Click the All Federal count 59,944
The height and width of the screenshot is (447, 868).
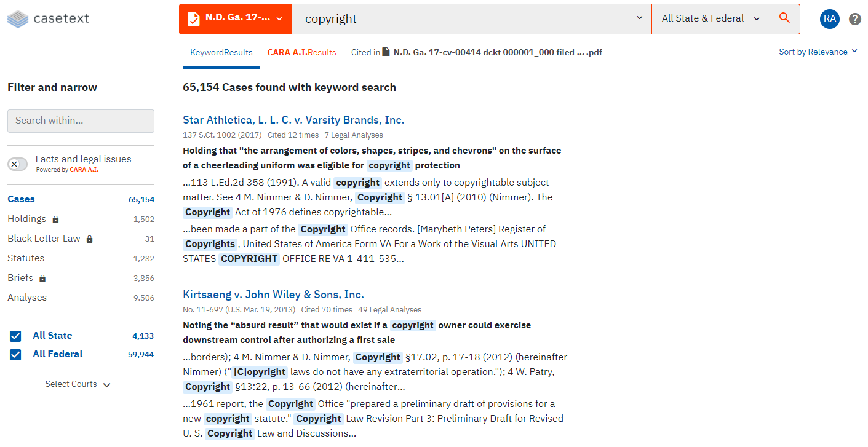(140, 355)
